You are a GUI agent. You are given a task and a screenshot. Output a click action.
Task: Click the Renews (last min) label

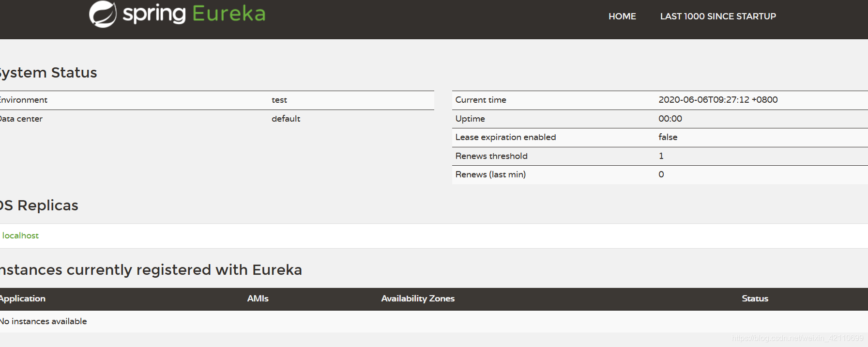tap(490, 174)
